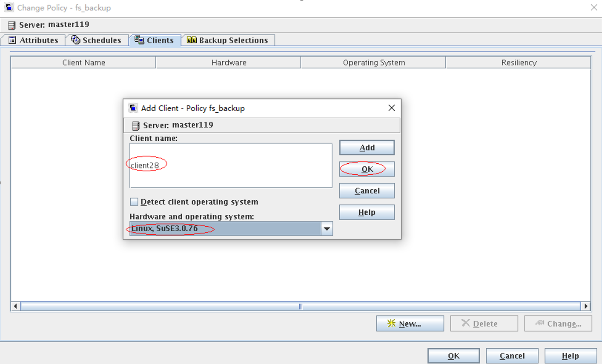Click the horizontal scrollbar thumb
The width and height of the screenshot is (602, 364).
[300, 306]
